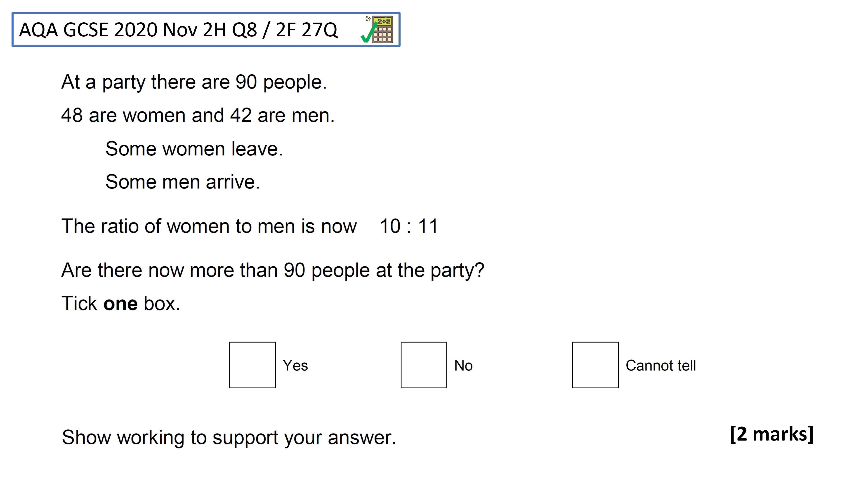The image size is (868, 488).
Task: Click the ratio value '10 : 11'
Action: tap(409, 226)
